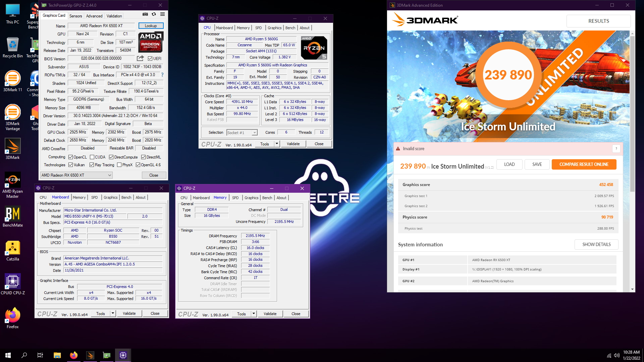Click the SAVE button in 3DMark
The image size is (644, 362).
[537, 165]
